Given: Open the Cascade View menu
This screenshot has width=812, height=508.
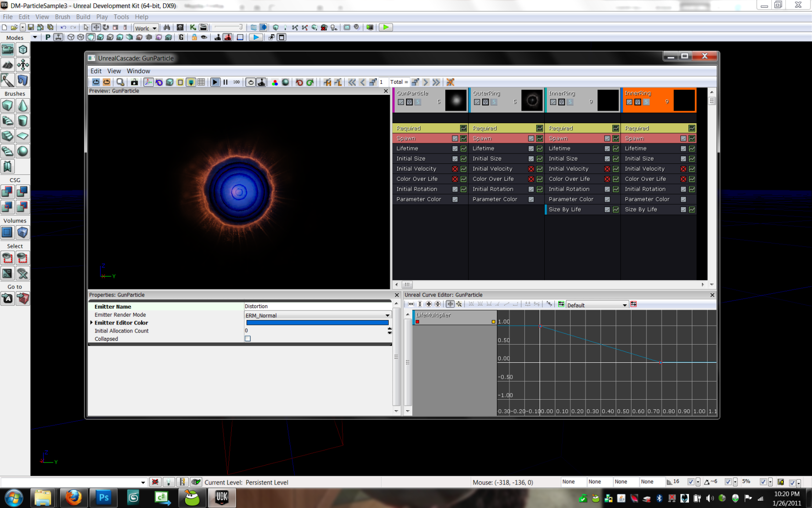Looking at the screenshot, I should click(114, 71).
